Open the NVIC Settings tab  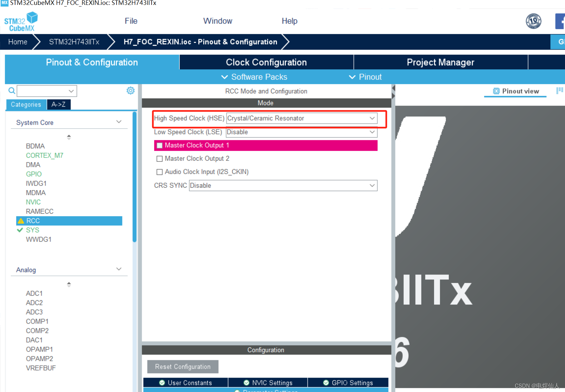point(268,383)
